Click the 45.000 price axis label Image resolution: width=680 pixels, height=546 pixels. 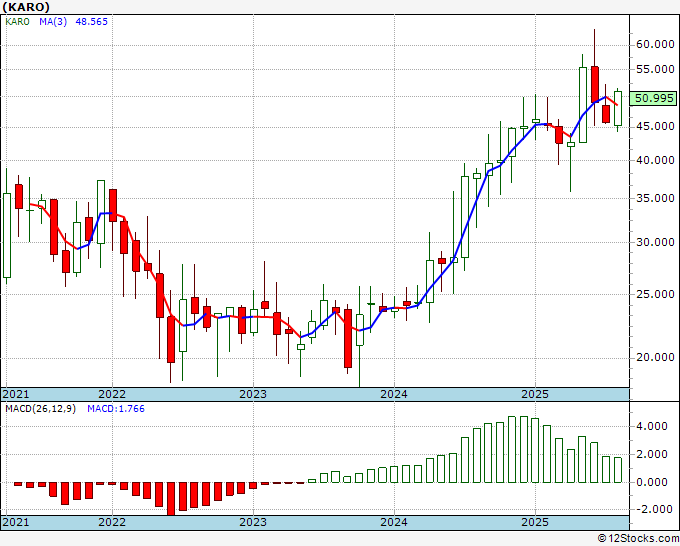point(655,126)
